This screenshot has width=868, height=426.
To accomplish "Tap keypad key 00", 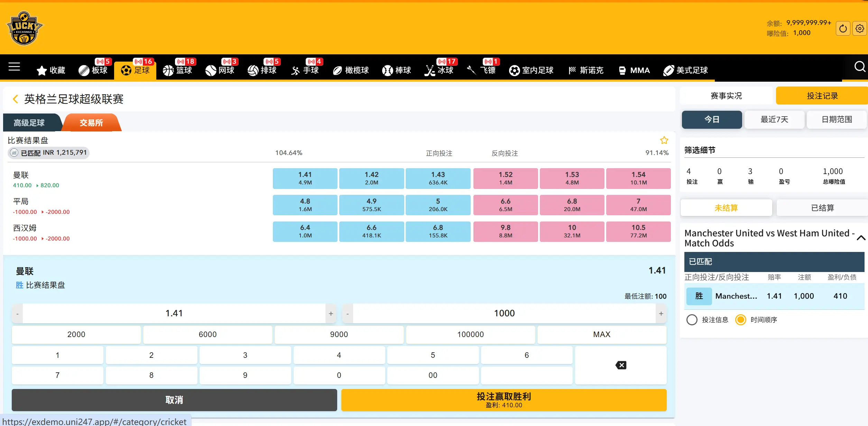I will pyautogui.click(x=433, y=375).
